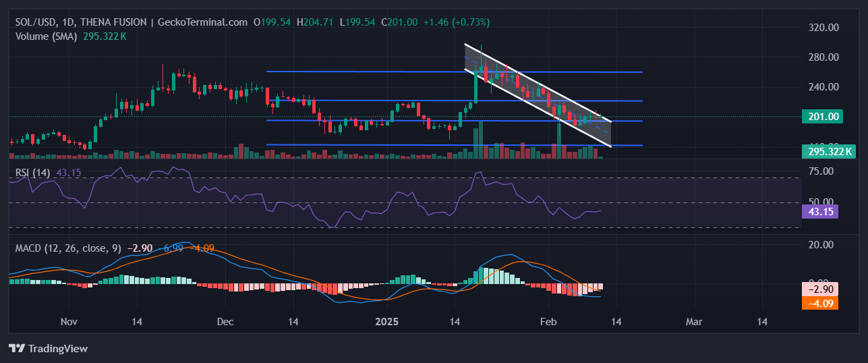The height and width of the screenshot is (363, 868).
Task: Click the GeckoTerminal.com text in chart header
Action: [202, 22]
